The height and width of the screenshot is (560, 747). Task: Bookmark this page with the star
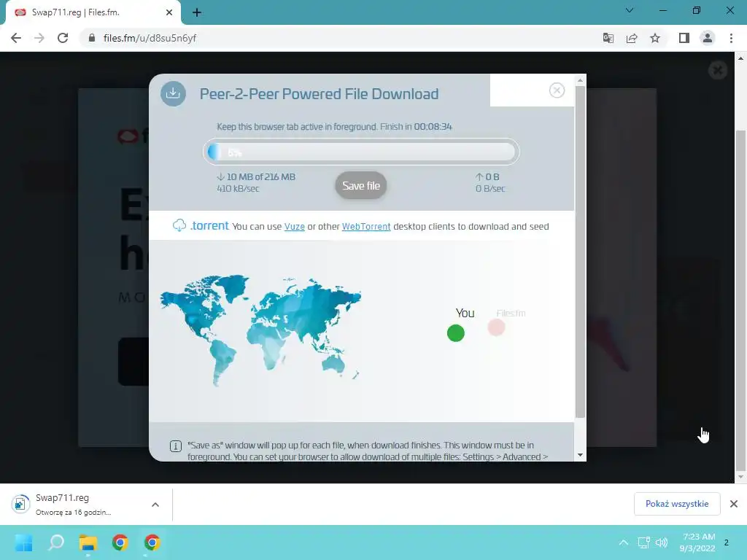(x=655, y=38)
